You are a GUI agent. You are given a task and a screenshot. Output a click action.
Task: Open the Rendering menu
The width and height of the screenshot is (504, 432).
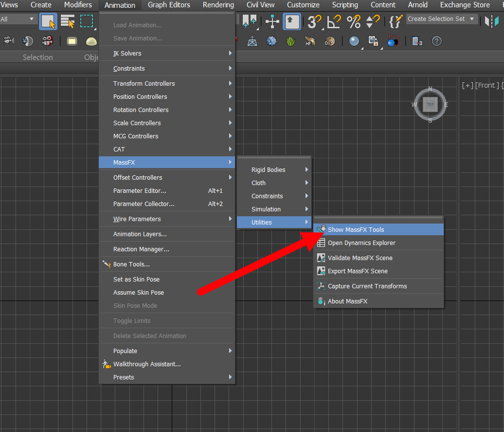[218, 5]
